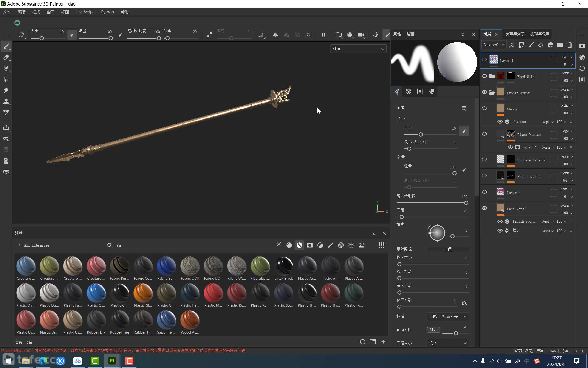Open display settings on right sidebar
Screen dimensions: 588x368
(x=582, y=46)
